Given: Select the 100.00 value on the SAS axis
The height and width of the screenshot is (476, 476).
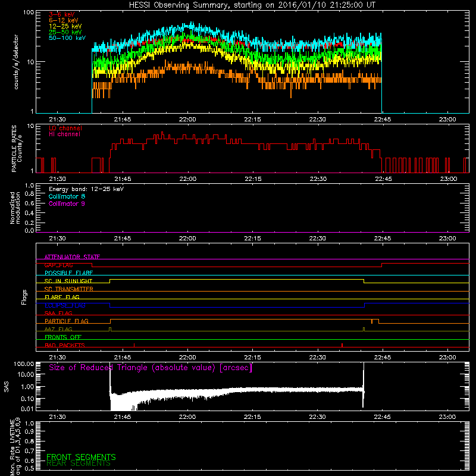Looking at the screenshot, I should click(x=24, y=364).
